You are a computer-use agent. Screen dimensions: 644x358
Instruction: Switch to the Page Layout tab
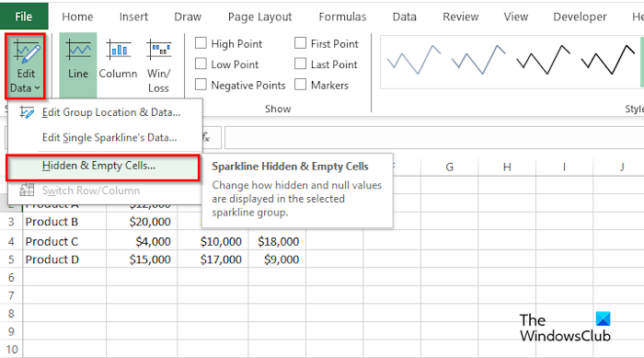259,17
